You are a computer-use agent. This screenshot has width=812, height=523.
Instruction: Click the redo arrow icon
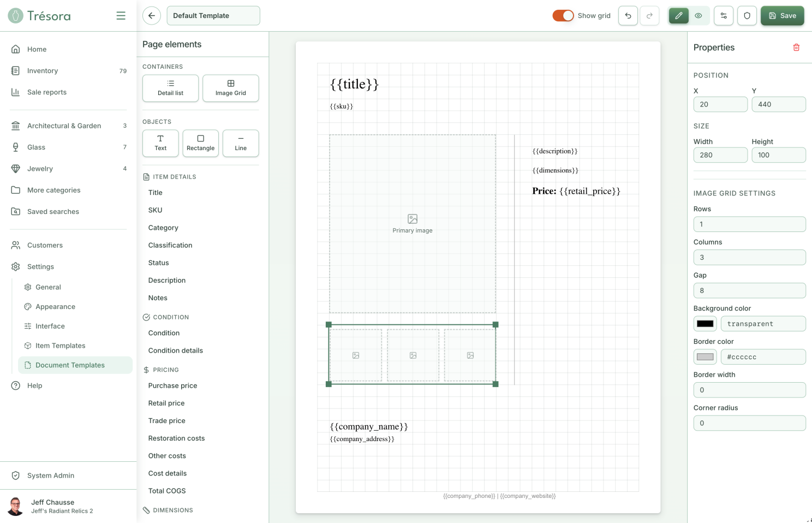click(649, 16)
